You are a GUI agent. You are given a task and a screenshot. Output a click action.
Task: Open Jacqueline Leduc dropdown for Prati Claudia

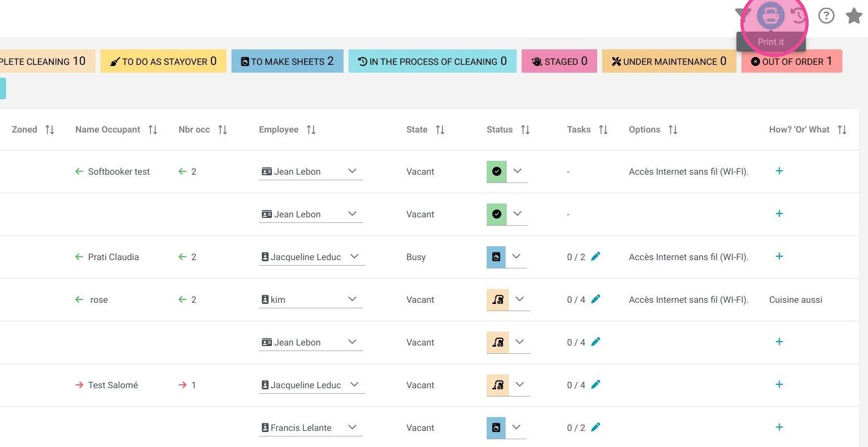click(312, 257)
